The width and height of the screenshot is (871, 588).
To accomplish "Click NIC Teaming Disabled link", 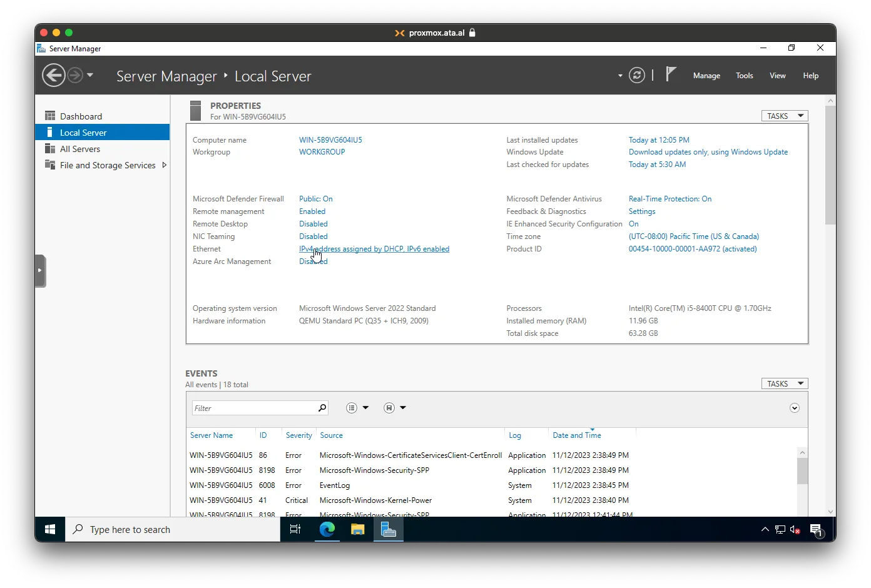I will pos(313,236).
